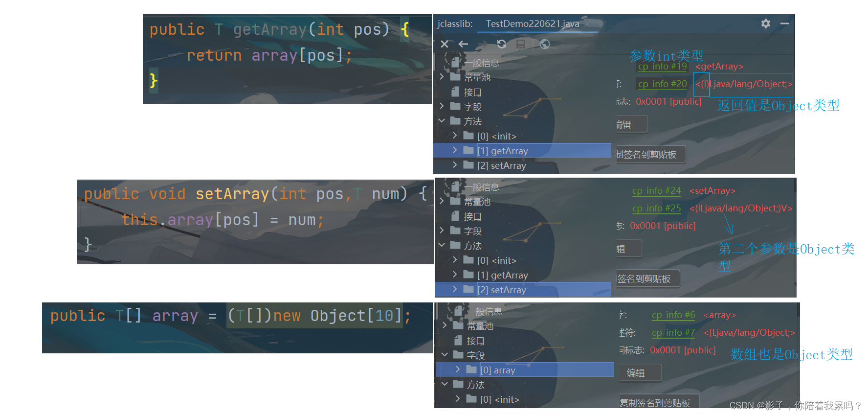Open link cp_info #20
The width and height of the screenshot is (868, 415).
coord(662,84)
